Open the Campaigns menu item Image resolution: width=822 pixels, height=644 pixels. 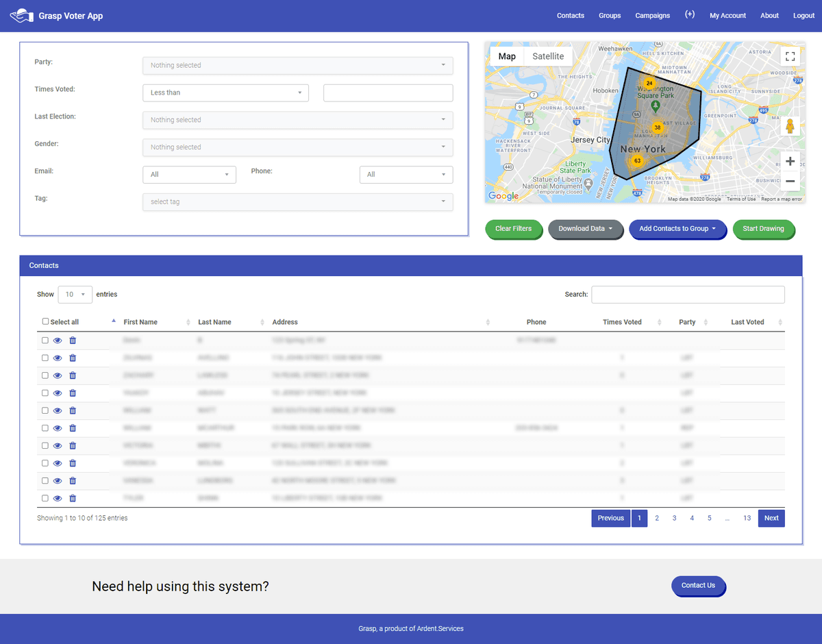pos(652,16)
